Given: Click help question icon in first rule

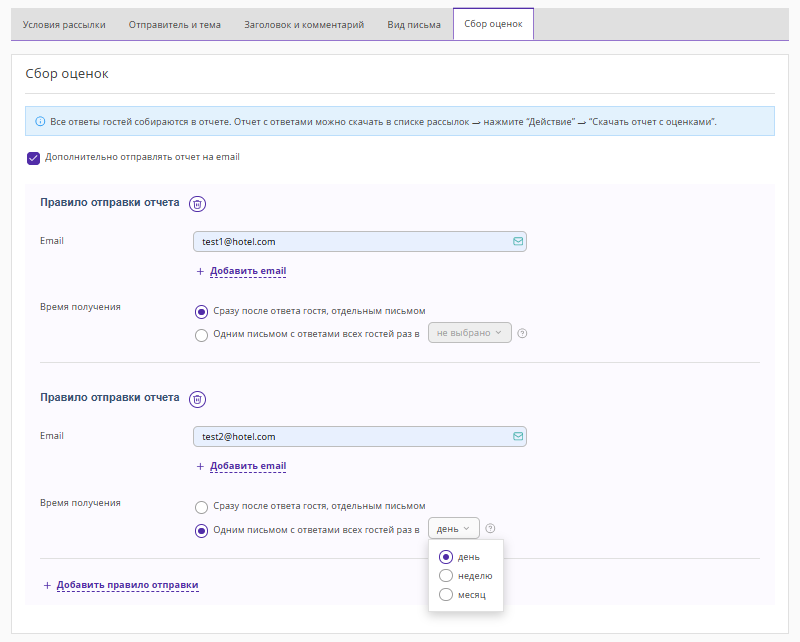Looking at the screenshot, I should pyautogui.click(x=522, y=333).
